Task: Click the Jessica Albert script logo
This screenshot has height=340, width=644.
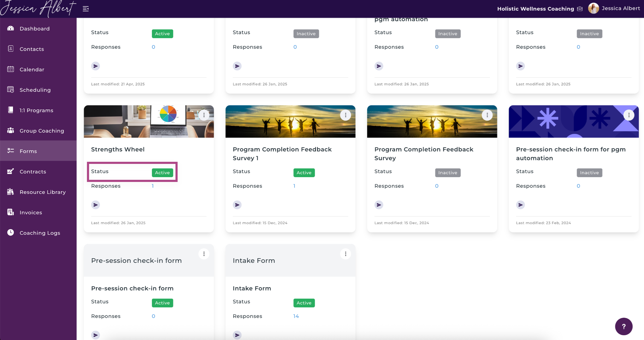Action: 38,8
